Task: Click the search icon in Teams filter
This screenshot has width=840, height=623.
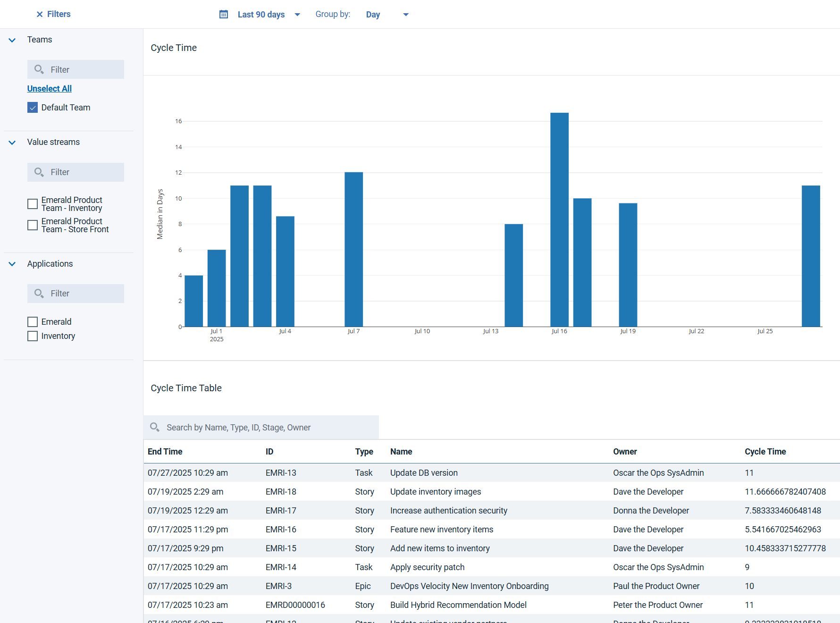Action: point(39,69)
